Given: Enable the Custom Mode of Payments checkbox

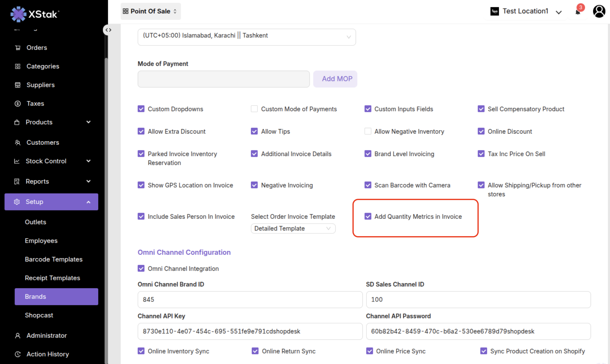Looking at the screenshot, I should (254, 109).
